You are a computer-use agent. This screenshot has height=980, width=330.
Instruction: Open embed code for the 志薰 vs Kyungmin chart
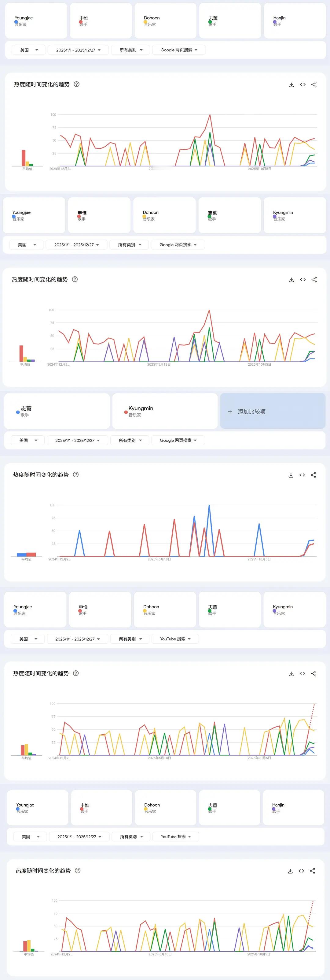(x=302, y=475)
